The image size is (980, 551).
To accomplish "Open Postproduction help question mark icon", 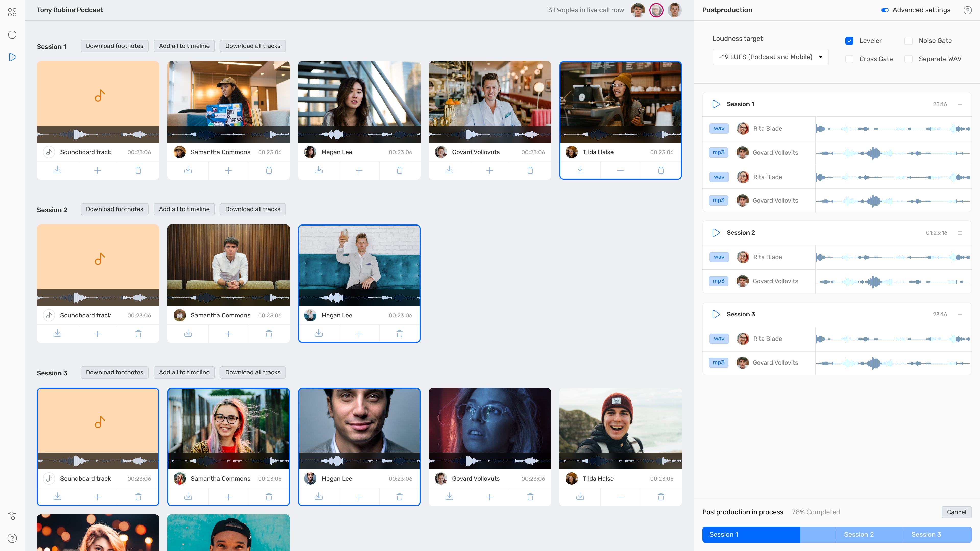I will 967,10.
